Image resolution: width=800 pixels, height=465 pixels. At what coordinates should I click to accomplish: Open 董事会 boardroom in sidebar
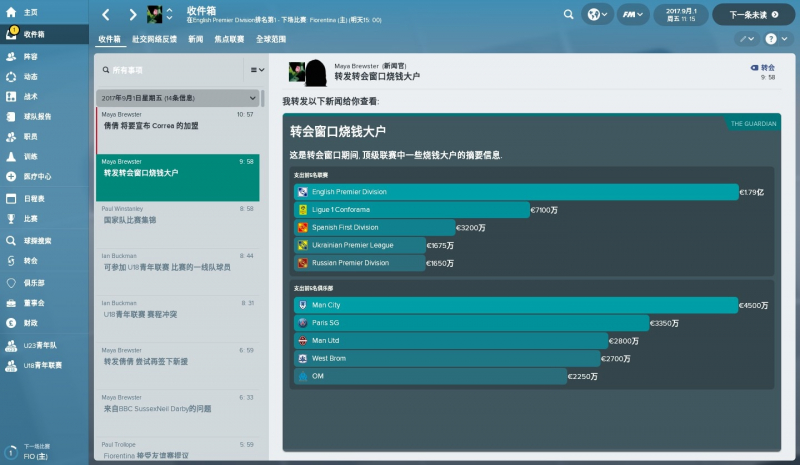point(33,302)
